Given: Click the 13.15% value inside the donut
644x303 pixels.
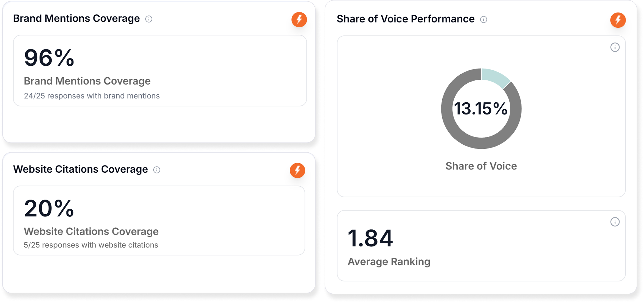Looking at the screenshot, I should coord(481,109).
